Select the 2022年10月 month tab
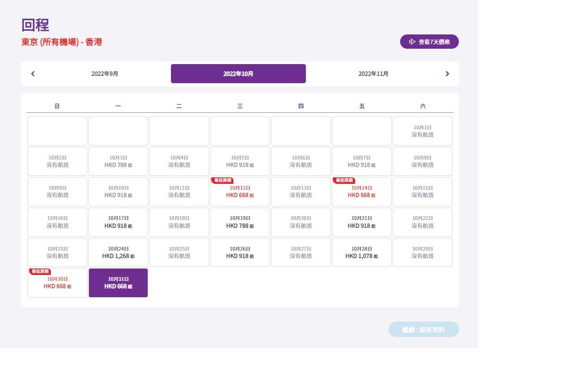Viewport: 588px width, 392px height. coord(238,74)
